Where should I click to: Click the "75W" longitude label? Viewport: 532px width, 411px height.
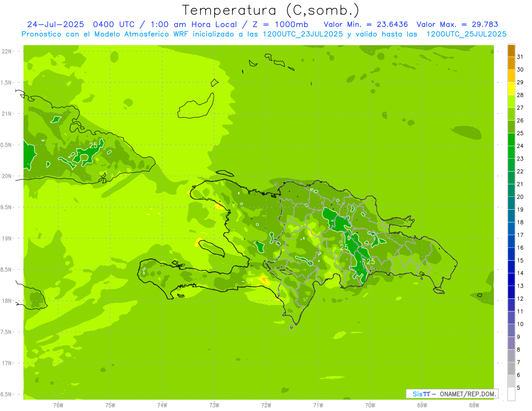pyautogui.click(x=110, y=405)
